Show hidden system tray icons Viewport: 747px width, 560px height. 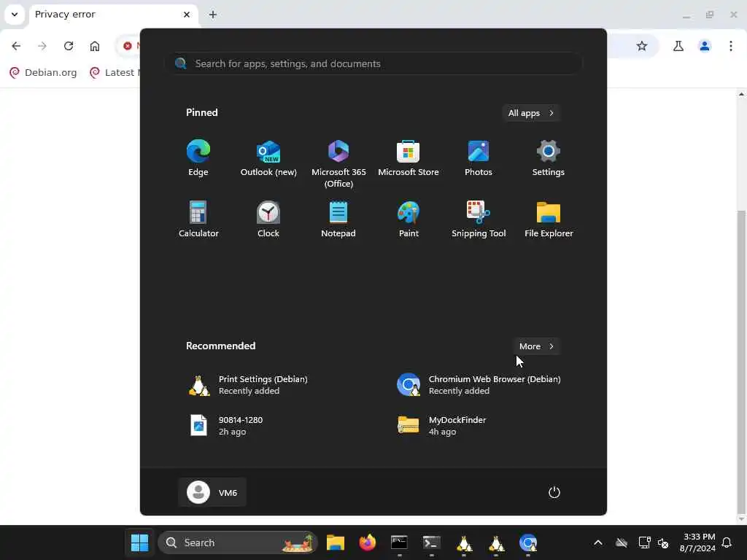(598, 542)
